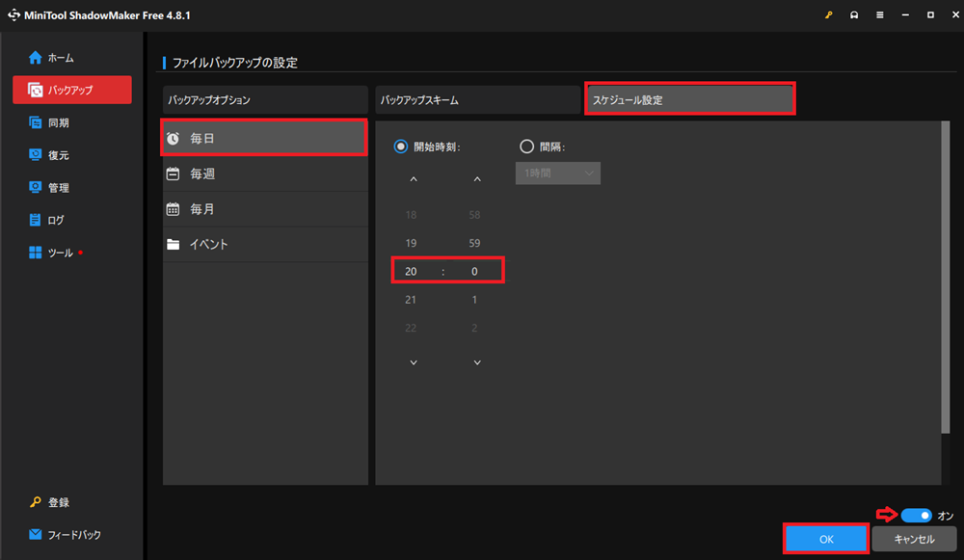Click the minute up arrow
The width and height of the screenshot is (964, 560).
point(477,179)
